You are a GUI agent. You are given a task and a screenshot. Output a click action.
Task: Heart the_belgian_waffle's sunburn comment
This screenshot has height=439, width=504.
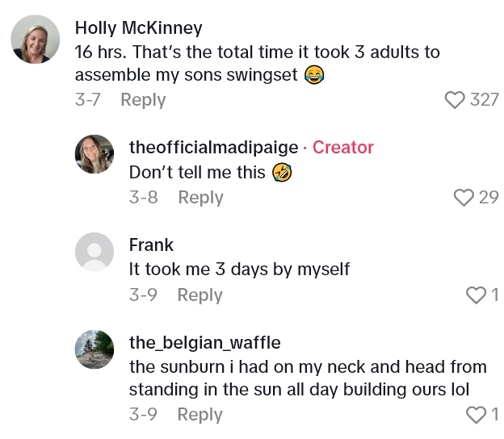click(477, 415)
